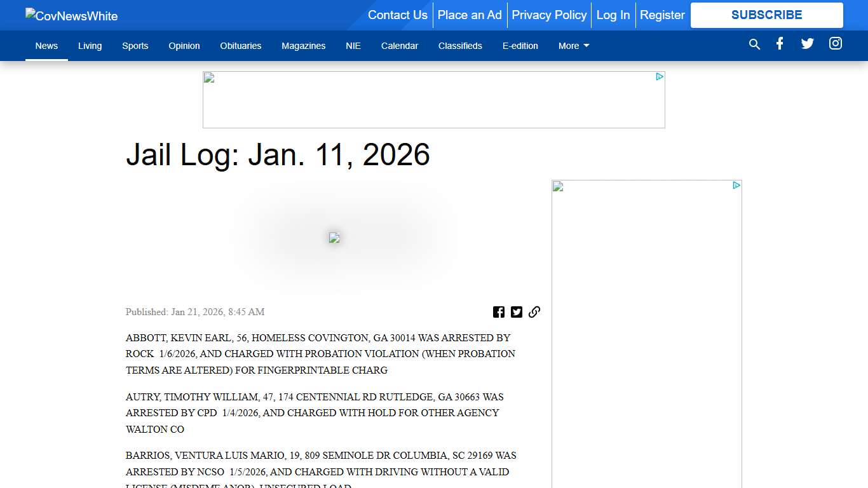
Task: Click the Place an Ad link
Action: 470,15
